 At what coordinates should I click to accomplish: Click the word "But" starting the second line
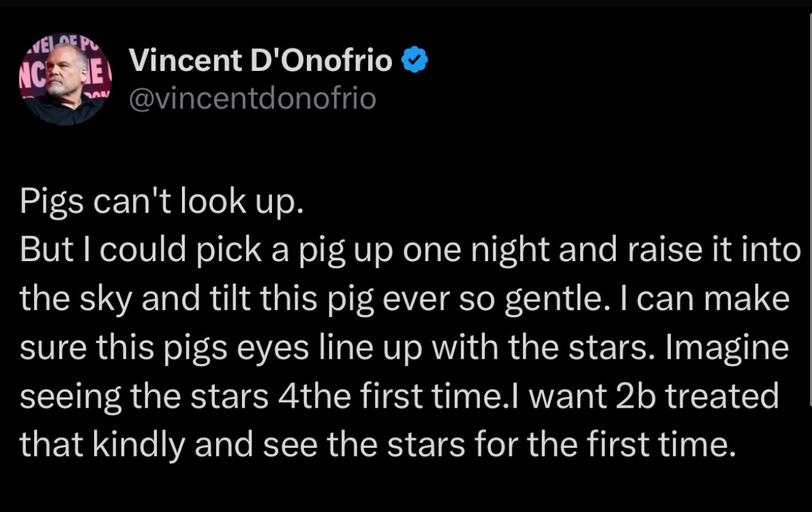click(x=46, y=250)
